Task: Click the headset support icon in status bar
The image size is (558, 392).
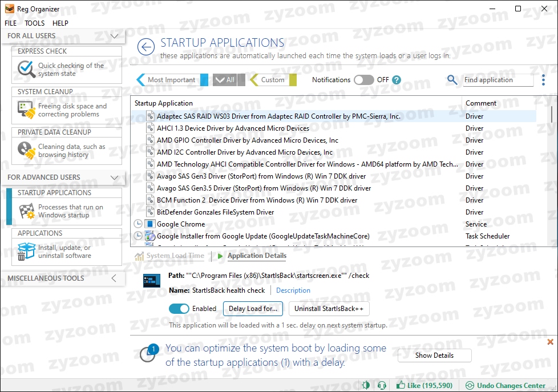Action: (382, 385)
